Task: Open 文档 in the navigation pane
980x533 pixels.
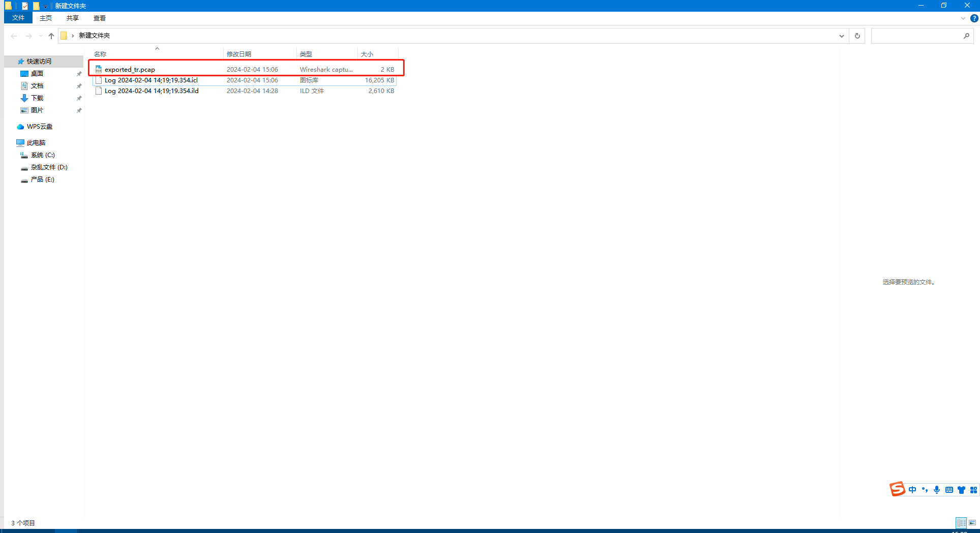Action: tap(37, 86)
